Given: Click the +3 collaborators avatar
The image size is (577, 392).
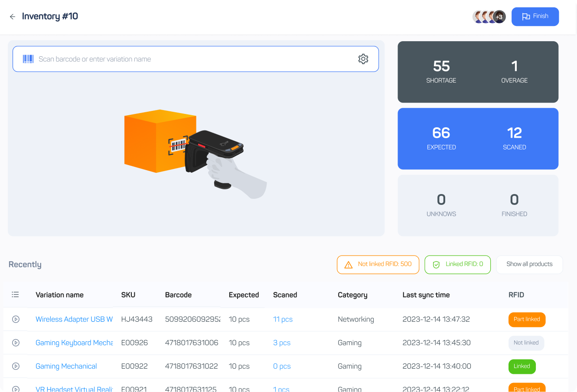Looking at the screenshot, I should (499, 17).
